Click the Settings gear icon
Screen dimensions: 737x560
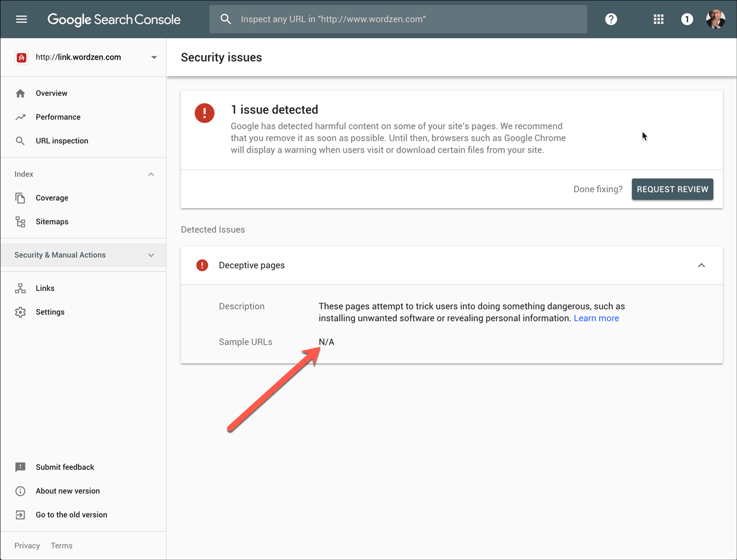[20, 312]
